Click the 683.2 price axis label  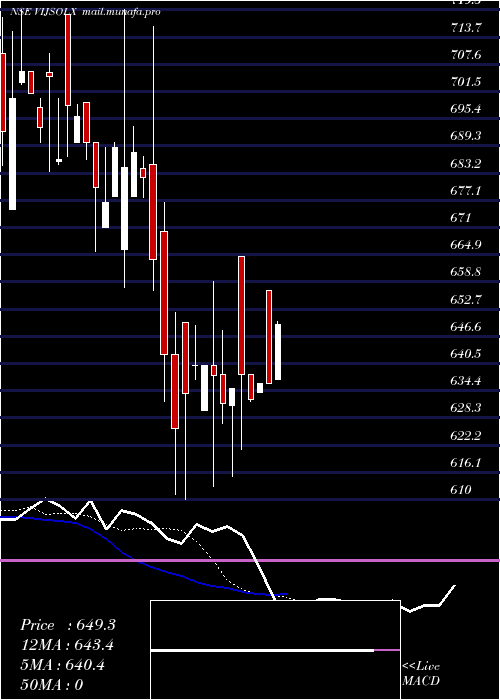coord(466,164)
